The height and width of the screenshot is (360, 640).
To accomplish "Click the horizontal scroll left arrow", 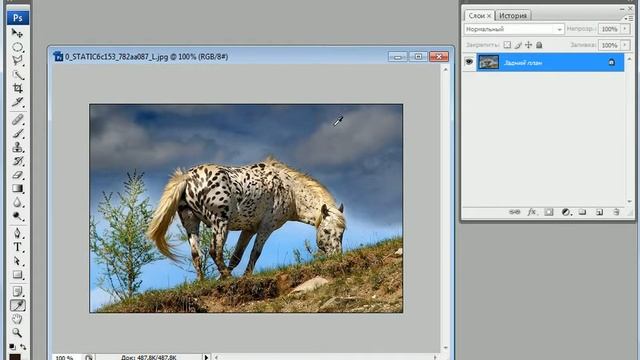I will (x=216, y=357).
